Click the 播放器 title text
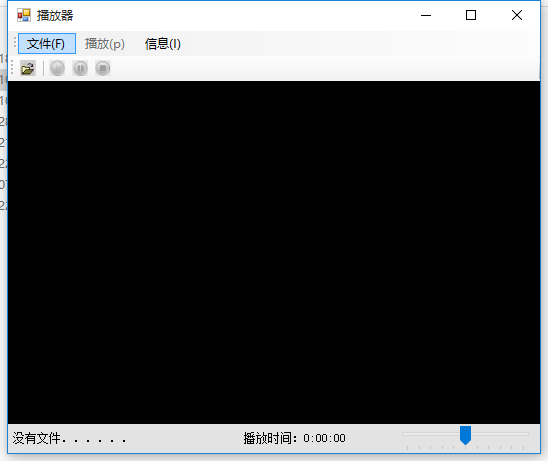This screenshot has width=548, height=461. pyautogui.click(x=55, y=15)
